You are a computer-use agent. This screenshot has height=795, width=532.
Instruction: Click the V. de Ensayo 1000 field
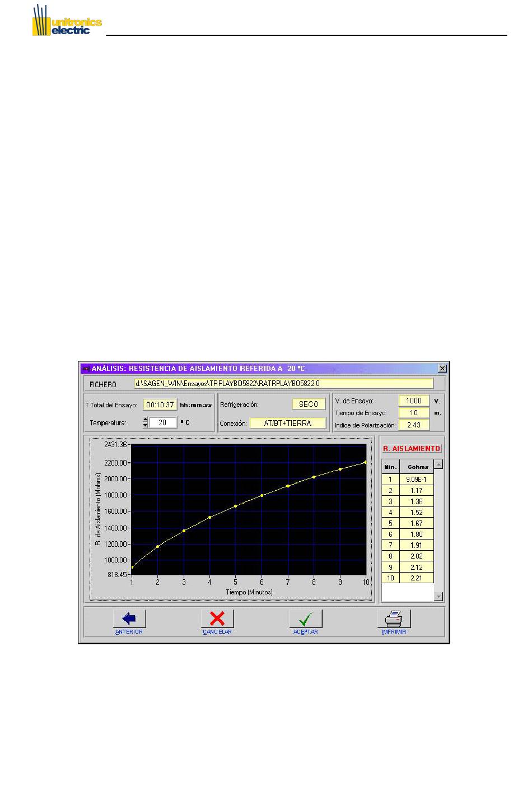pos(414,401)
